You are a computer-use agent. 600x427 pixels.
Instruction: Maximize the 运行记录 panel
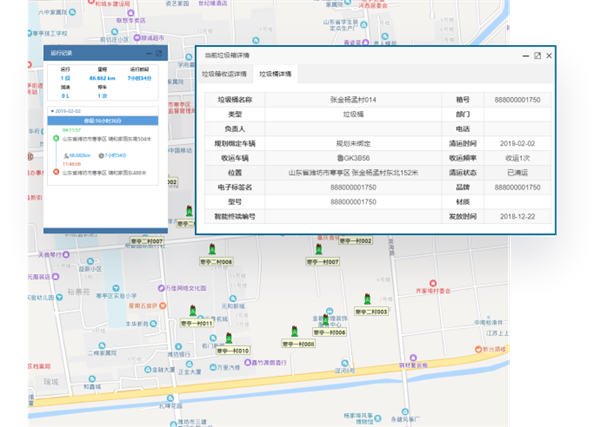tap(158, 52)
